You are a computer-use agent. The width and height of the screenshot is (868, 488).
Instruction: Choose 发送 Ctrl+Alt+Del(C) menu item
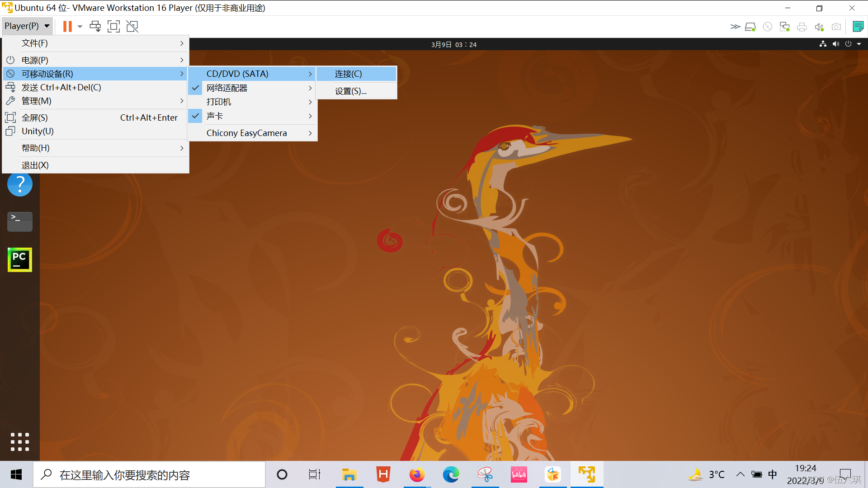tap(95, 87)
